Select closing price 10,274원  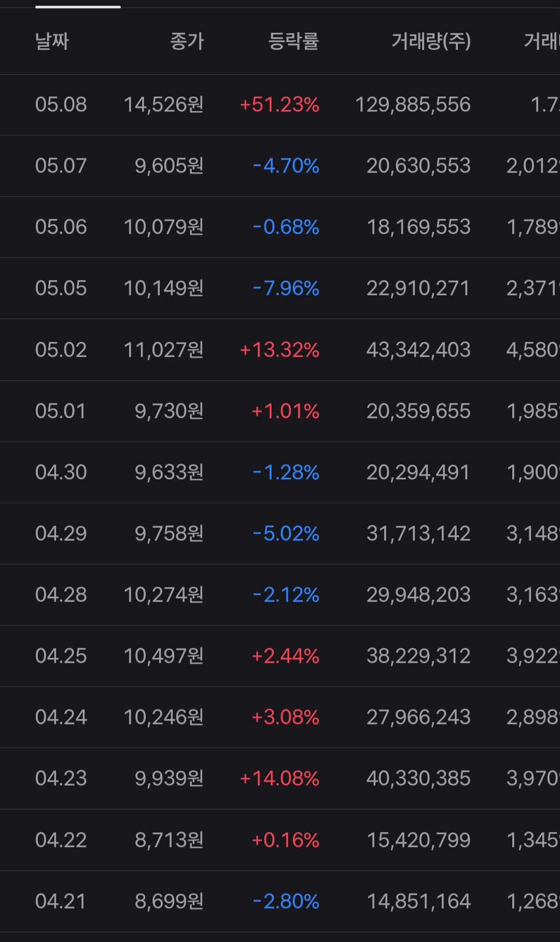coord(164,594)
